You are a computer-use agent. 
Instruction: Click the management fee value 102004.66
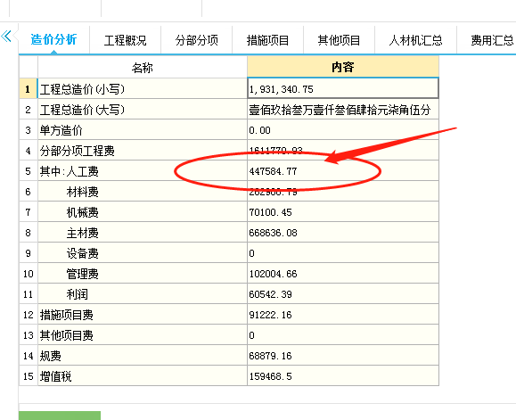[x=343, y=274]
